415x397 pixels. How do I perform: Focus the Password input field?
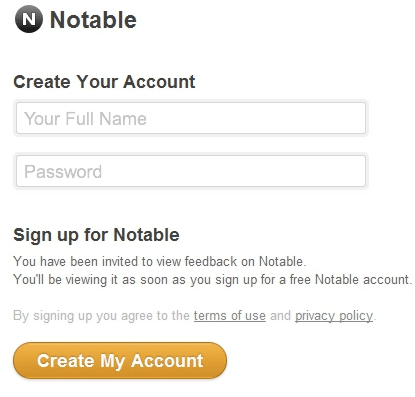click(191, 171)
